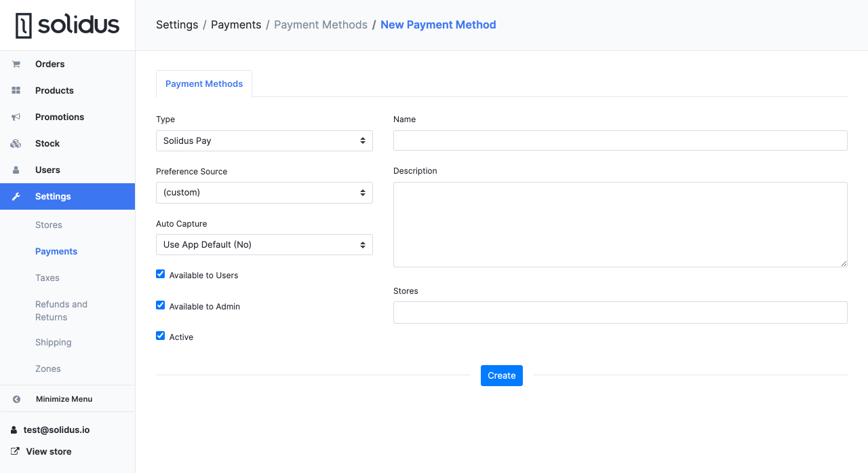Click inside the Name input field

620,140
